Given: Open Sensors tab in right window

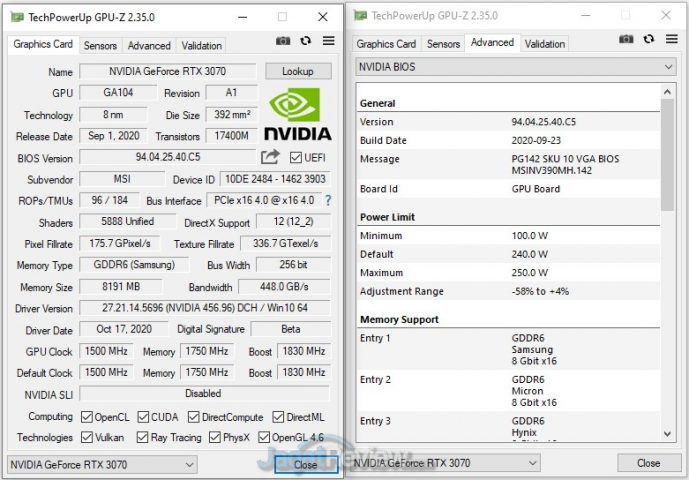Looking at the screenshot, I should (443, 44).
